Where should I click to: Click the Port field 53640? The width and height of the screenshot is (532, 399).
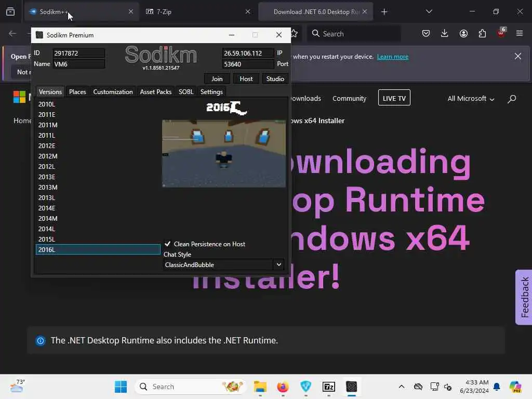coord(248,64)
